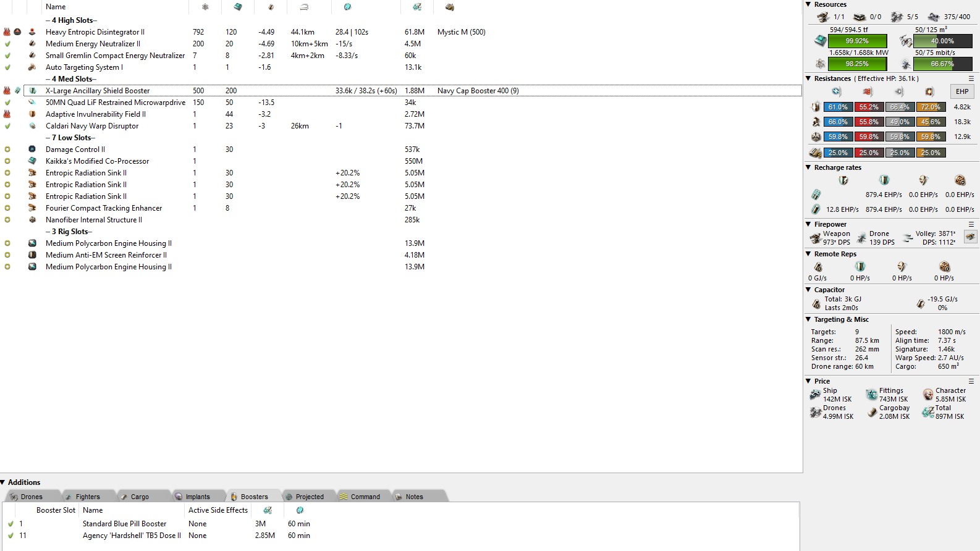Click the CPU usage icon in Resources
This screenshot has width=980, height=551.
tap(820, 41)
